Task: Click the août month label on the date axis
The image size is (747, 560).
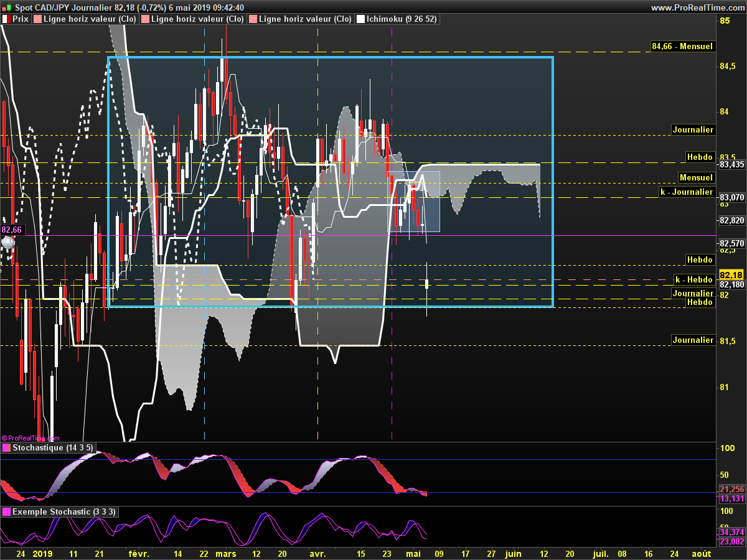Action: click(x=702, y=553)
